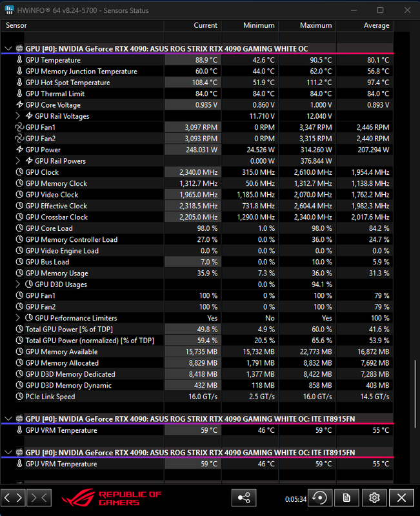The width and height of the screenshot is (420, 516).
Task: Click the Average column header
Action: click(x=365, y=25)
